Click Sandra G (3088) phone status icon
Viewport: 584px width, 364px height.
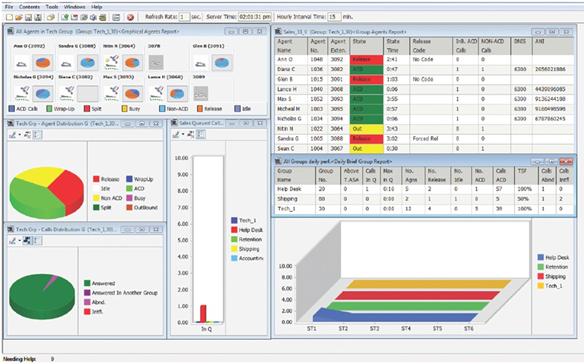(67, 64)
